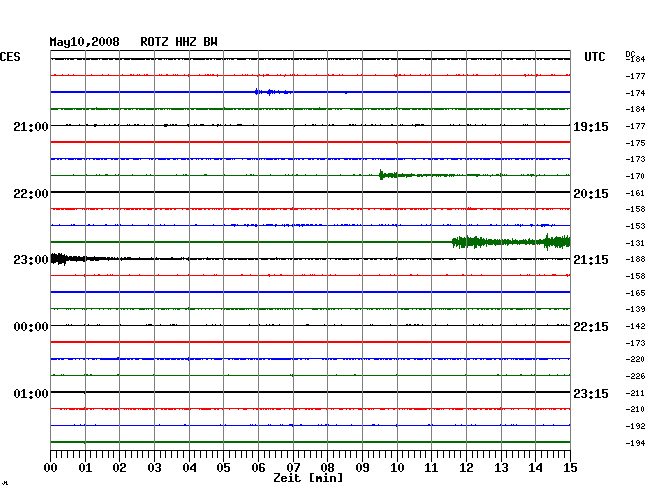
Task: Click the CES column header
Action: click(x=10, y=57)
